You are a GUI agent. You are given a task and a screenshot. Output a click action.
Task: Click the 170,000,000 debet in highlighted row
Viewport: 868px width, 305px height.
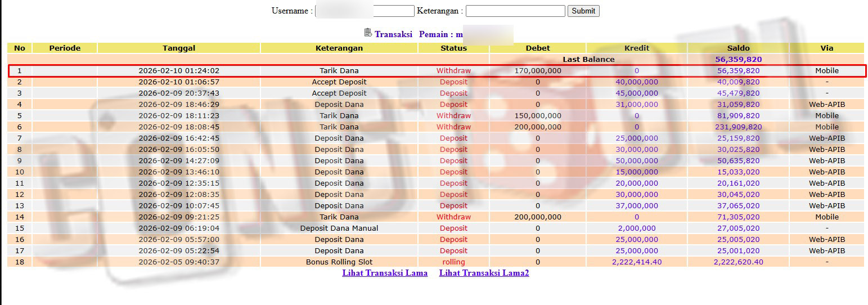click(537, 70)
